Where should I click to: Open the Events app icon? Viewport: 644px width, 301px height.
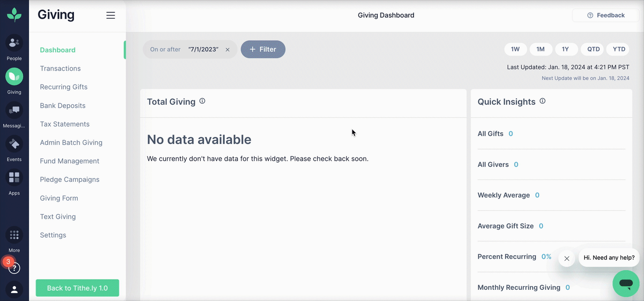point(14,144)
